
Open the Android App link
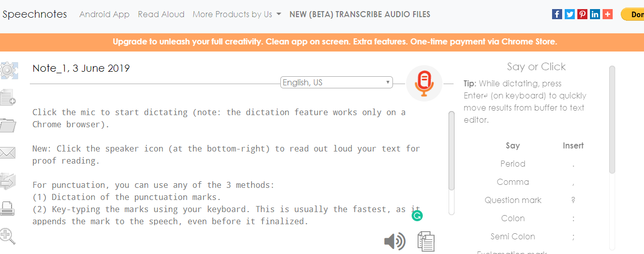105,14
